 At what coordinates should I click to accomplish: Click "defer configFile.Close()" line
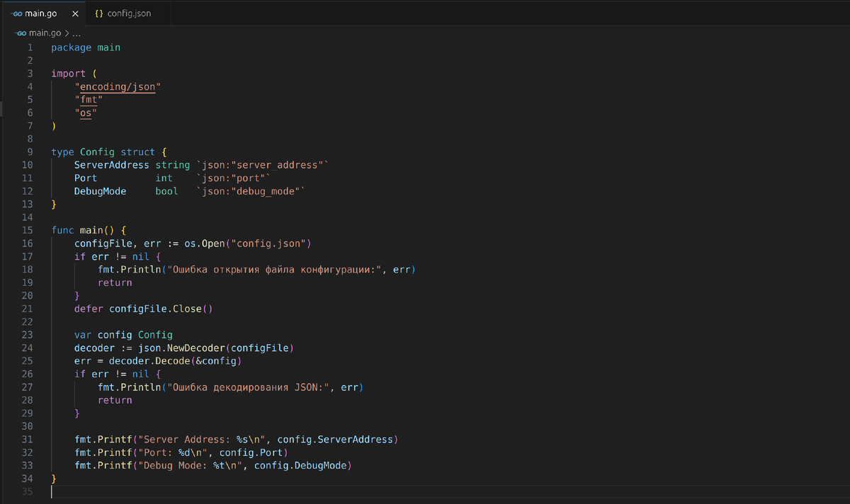[x=144, y=309]
